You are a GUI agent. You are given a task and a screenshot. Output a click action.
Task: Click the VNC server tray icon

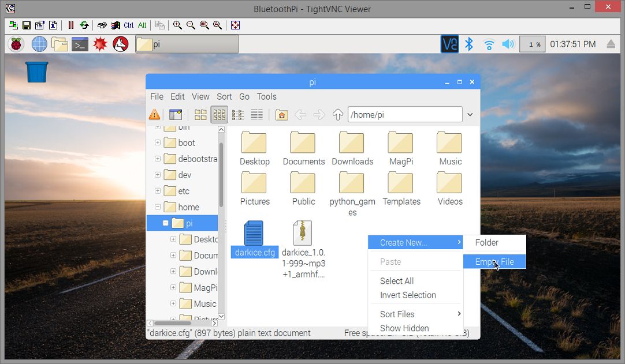point(449,44)
